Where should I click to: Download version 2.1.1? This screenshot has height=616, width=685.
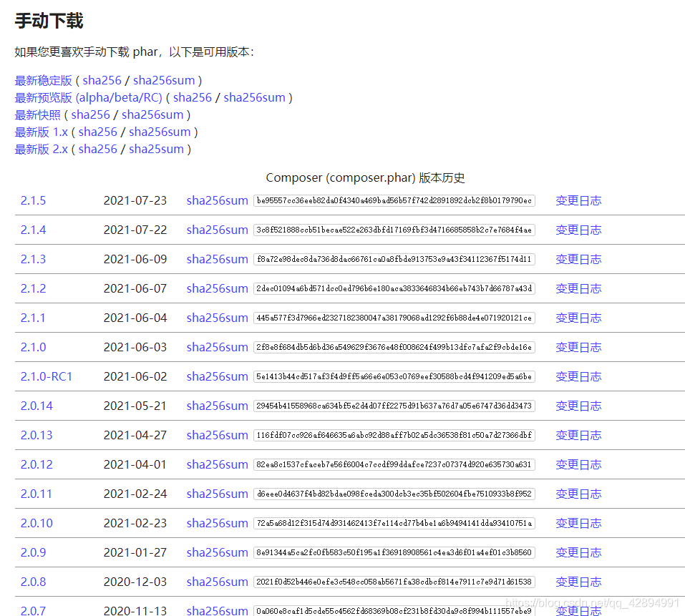tap(33, 318)
